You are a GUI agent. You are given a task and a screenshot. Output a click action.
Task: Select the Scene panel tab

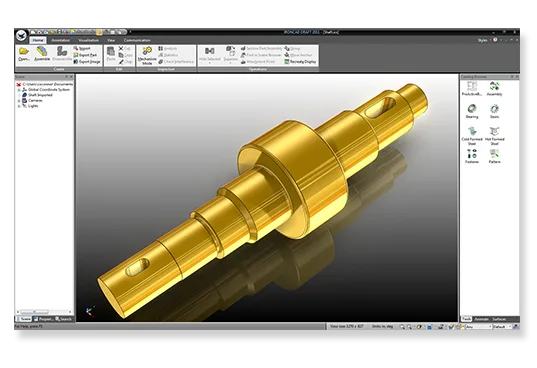pos(24,319)
